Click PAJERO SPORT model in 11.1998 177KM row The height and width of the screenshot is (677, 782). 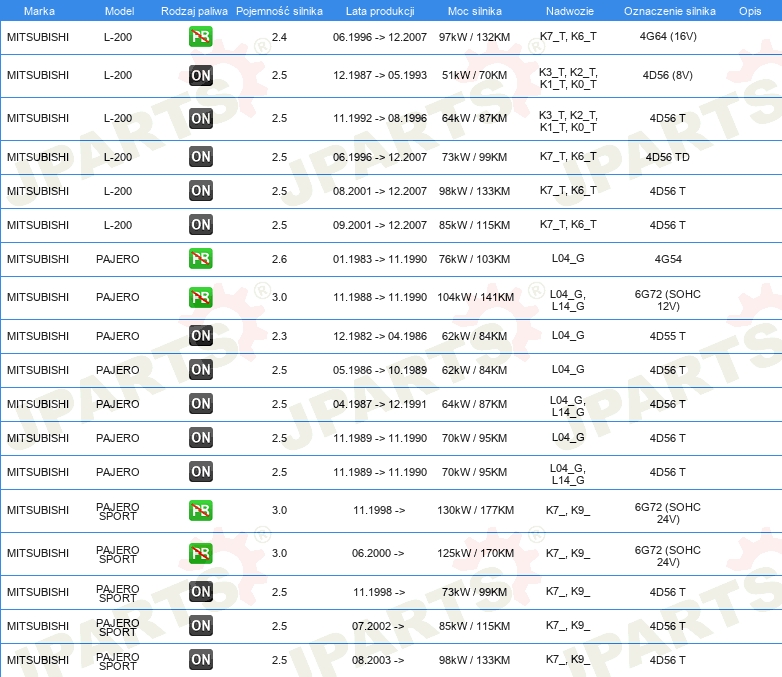pos(118,511)
